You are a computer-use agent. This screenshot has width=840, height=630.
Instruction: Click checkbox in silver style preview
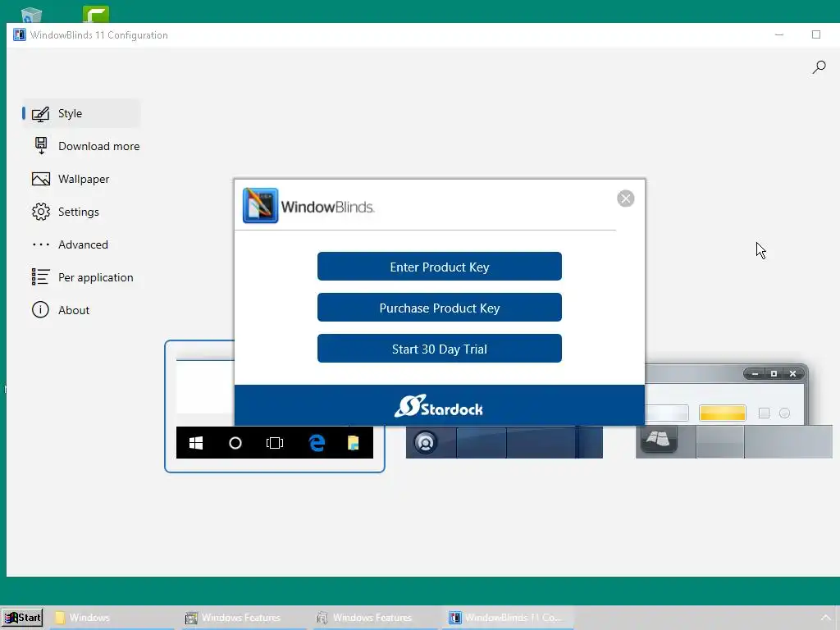pos(764,413)
